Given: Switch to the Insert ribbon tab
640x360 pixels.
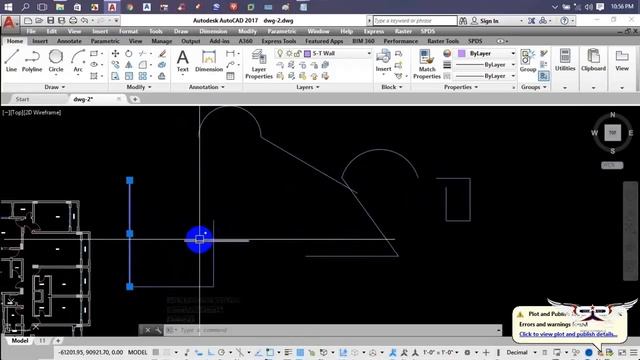Looking at the screenshot, I should pos(40,41).
